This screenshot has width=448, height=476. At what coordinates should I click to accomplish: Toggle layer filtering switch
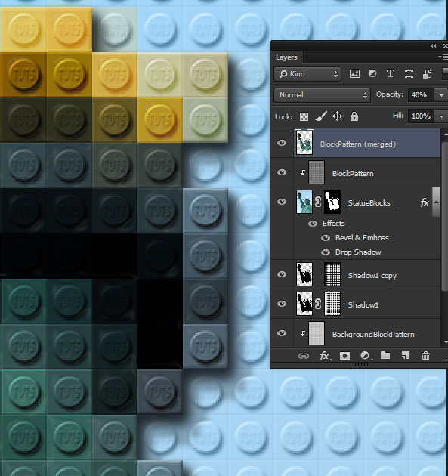(445, 74)
